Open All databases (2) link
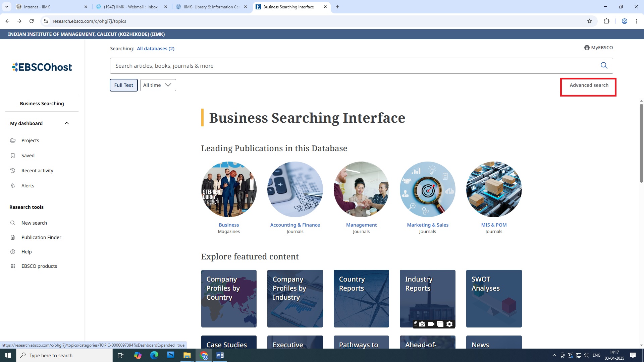This screenshot has width=644, height=362. click(x=155, y=49)
